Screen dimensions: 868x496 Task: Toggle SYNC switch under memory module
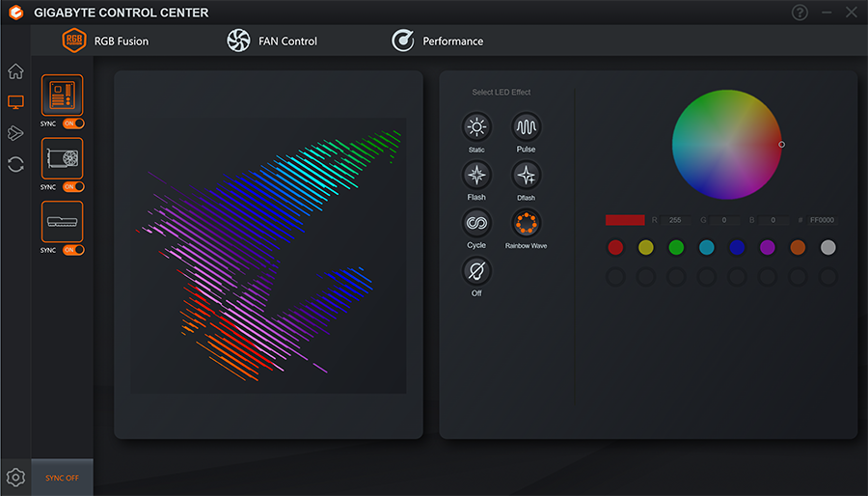pyautogui.click(x=73, y=250)
